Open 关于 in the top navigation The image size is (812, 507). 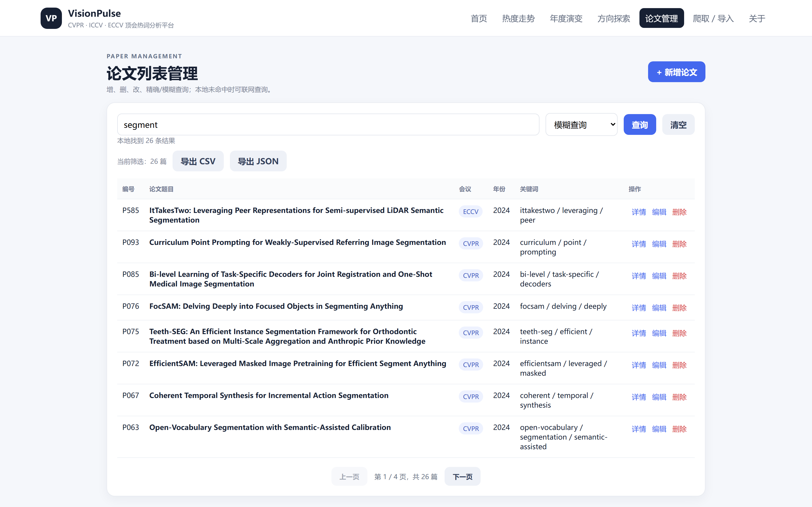pyautogui.click(x=757, y=19)
